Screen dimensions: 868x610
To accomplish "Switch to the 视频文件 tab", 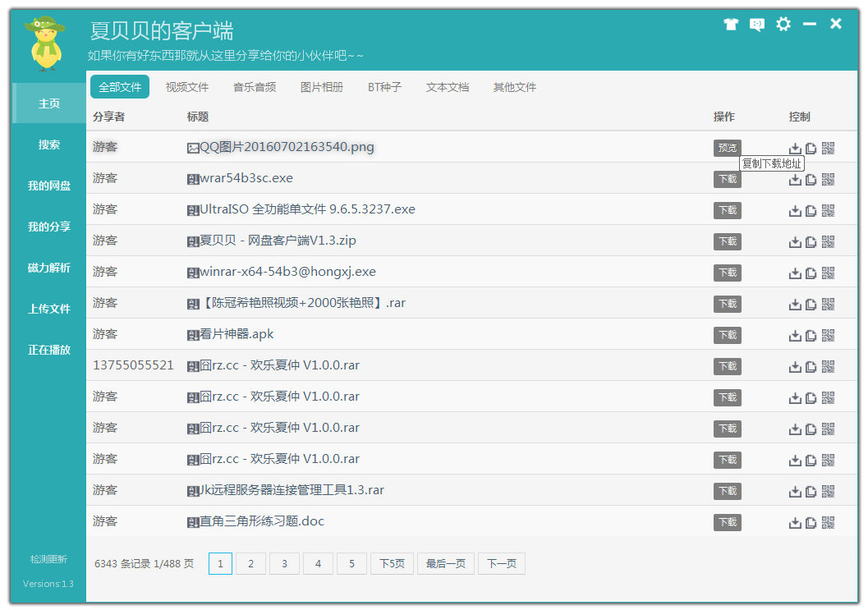I will pos(187,87).
